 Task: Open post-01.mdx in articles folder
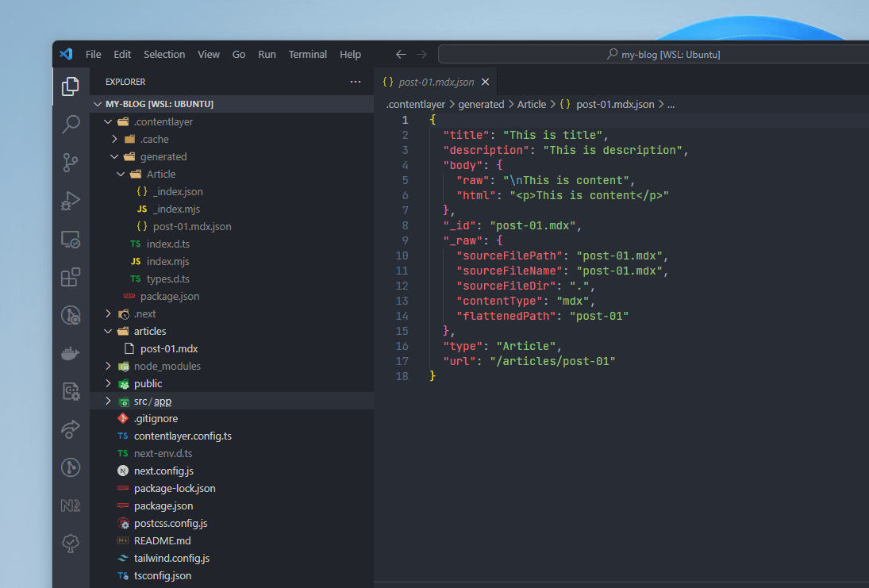point(232,348)
